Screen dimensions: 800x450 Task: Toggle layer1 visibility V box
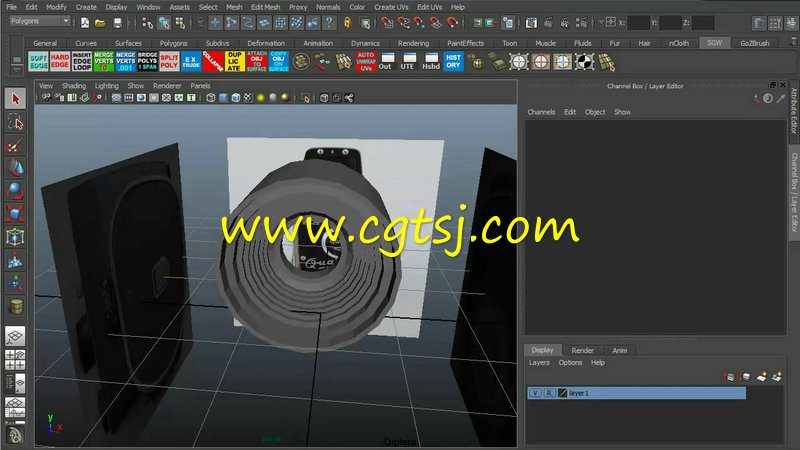pyautogui.click(x=535, y=393)
